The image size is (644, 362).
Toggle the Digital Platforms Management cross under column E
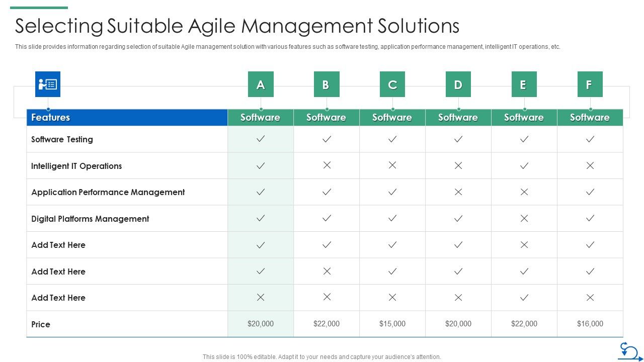pos(524,218)
